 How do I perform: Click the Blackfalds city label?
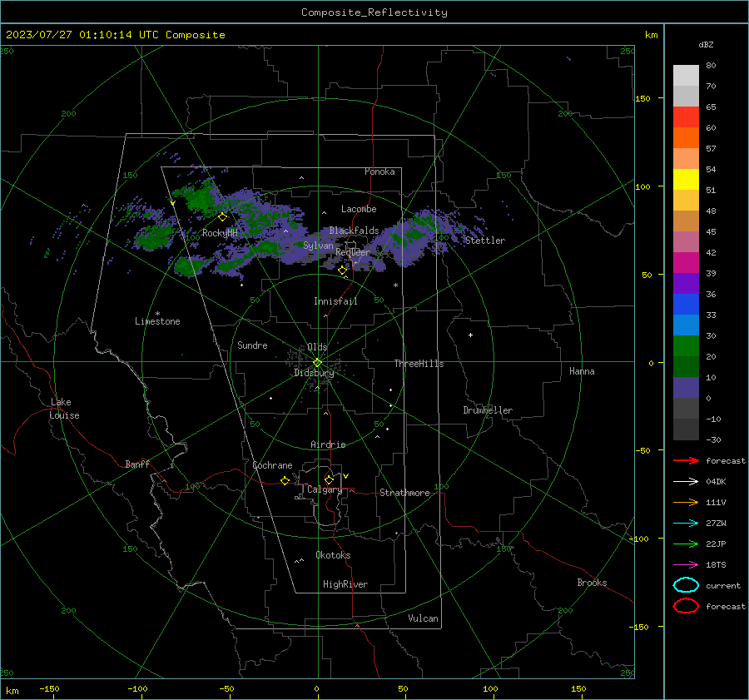354,231
